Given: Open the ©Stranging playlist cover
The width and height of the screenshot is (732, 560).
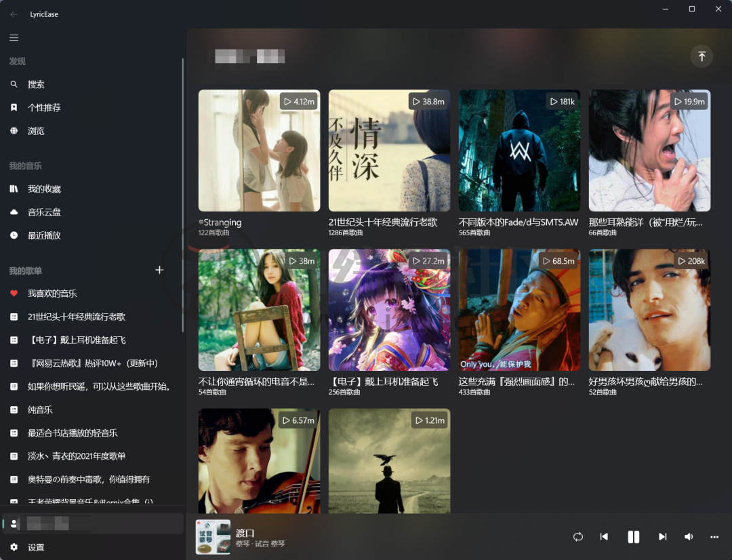Looking at the screenshot, I should point(259,151).
